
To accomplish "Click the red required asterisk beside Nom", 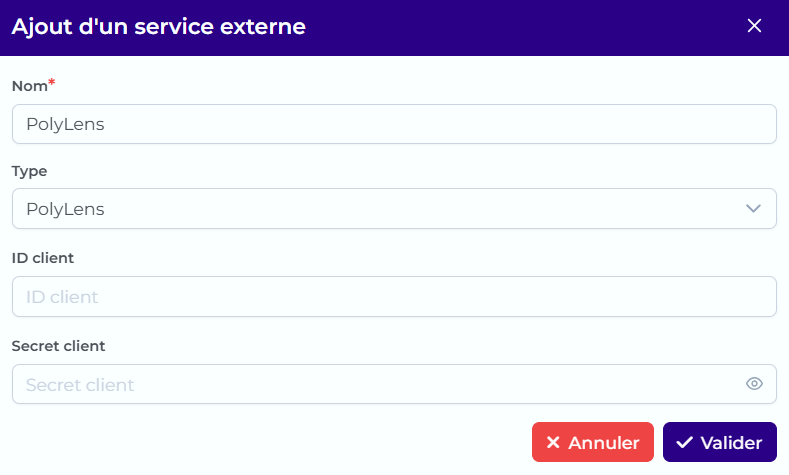I will point(51,83).
